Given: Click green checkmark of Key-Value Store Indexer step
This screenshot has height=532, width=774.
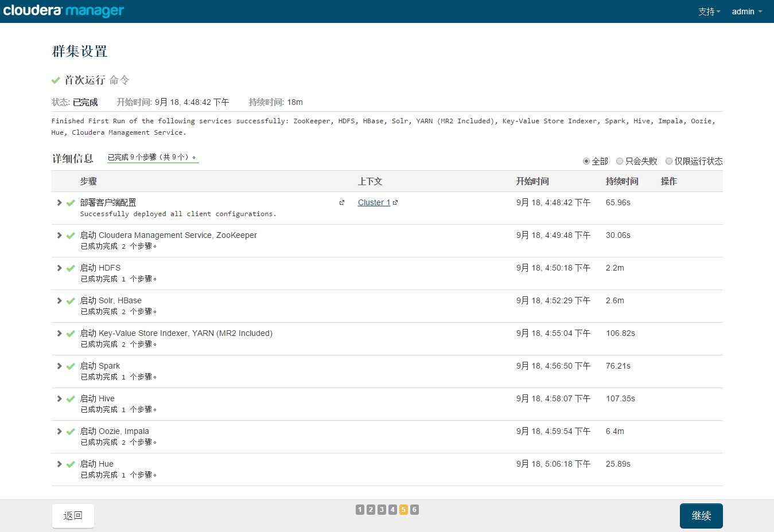Looking at the screenshot, I should point(71,333).
